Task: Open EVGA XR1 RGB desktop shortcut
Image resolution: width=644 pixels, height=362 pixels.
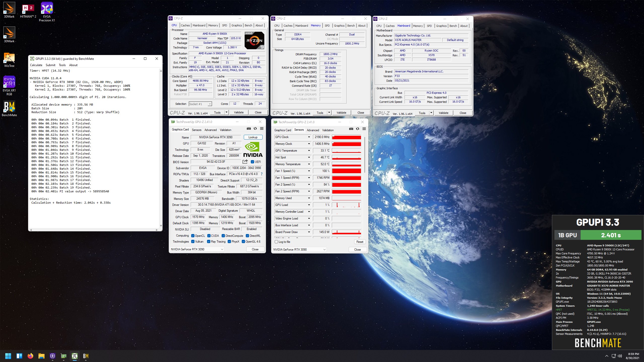Action: 9,86
